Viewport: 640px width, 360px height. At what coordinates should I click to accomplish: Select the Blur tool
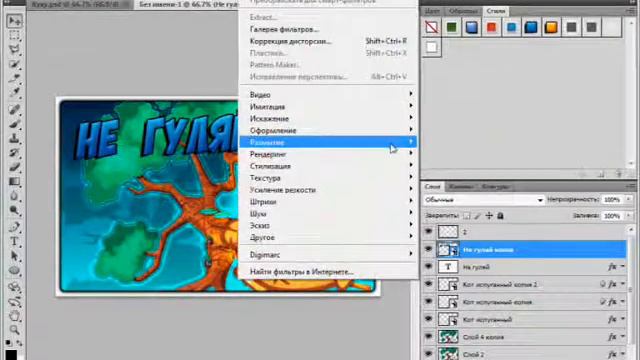[14, 196]
